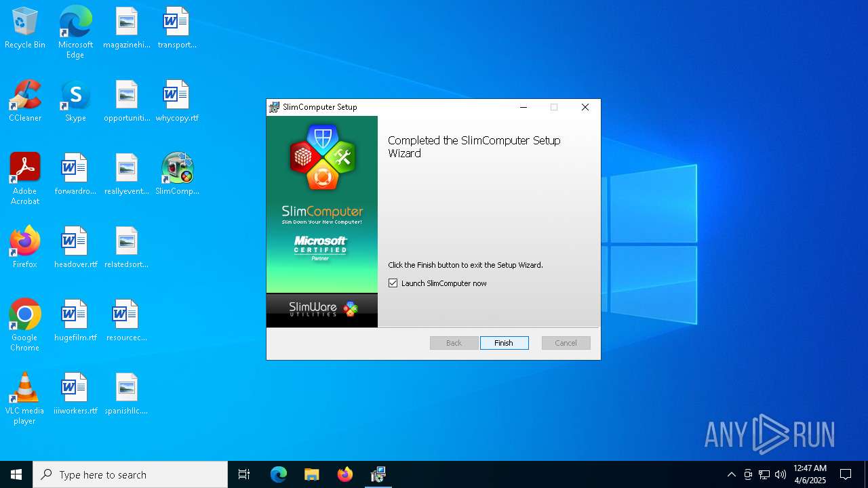The height and width of the screenshot is (488, 868).
Task: Select the Skype desktop shortcut
Action: tap(75, 101)
